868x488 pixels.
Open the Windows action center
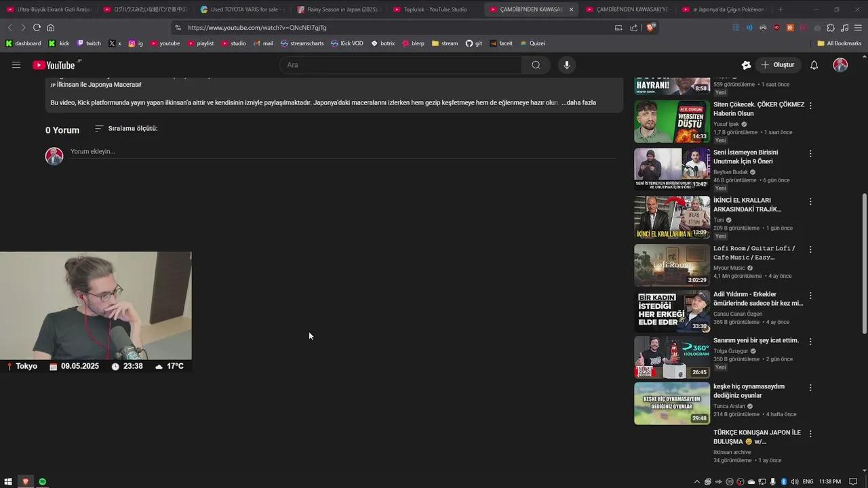pos(853,482)
